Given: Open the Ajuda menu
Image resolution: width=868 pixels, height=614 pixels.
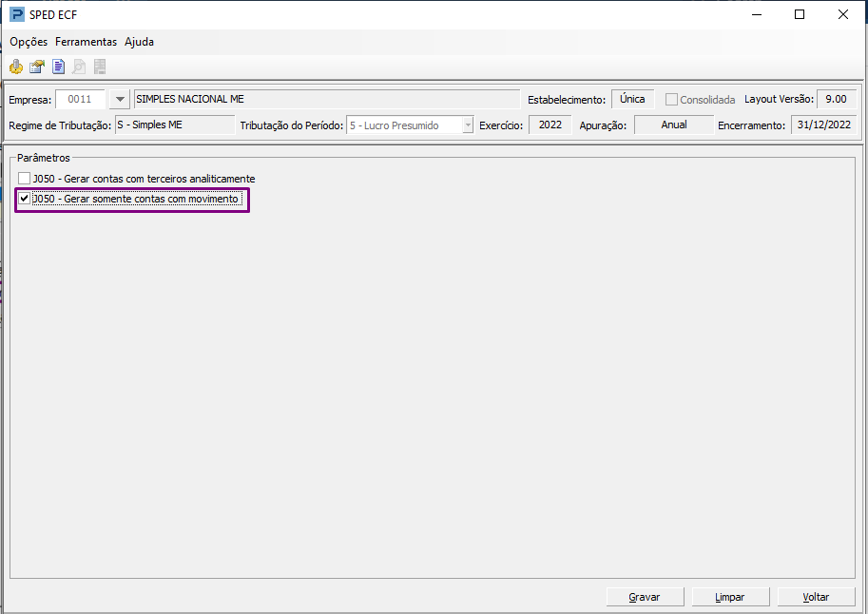Looking at the screenshot, I should 139,42.
